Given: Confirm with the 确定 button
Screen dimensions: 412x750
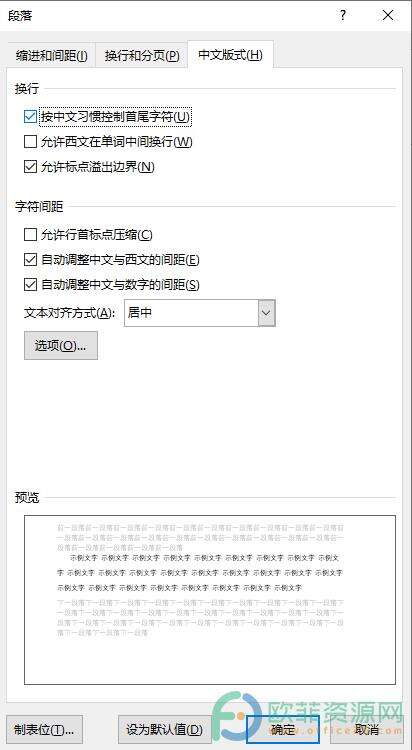Looking at the screenshot, I should [x=283, y=729].
